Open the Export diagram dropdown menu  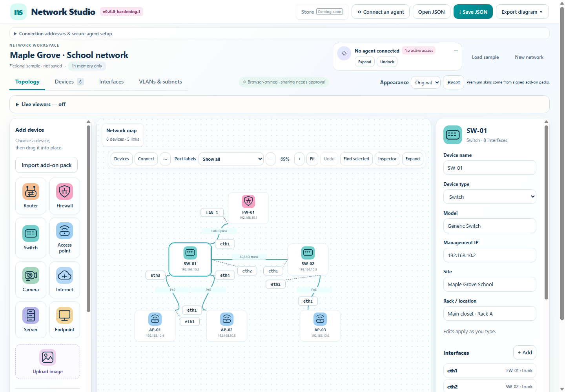(x=522, y=12)
